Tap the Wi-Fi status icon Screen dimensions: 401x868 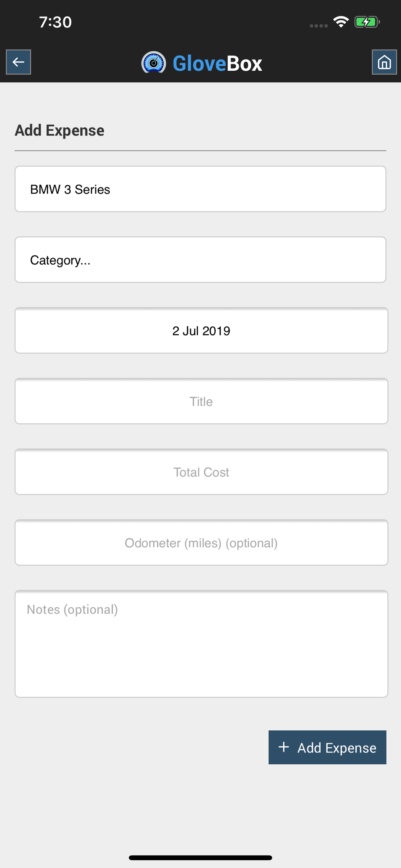(x=341, y=22)
